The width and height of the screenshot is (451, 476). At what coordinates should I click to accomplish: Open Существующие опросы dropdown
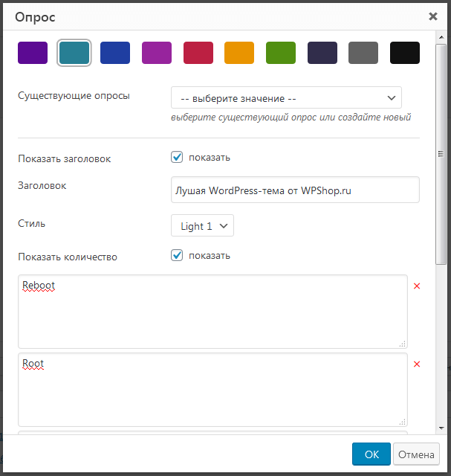tap(286, 97)
